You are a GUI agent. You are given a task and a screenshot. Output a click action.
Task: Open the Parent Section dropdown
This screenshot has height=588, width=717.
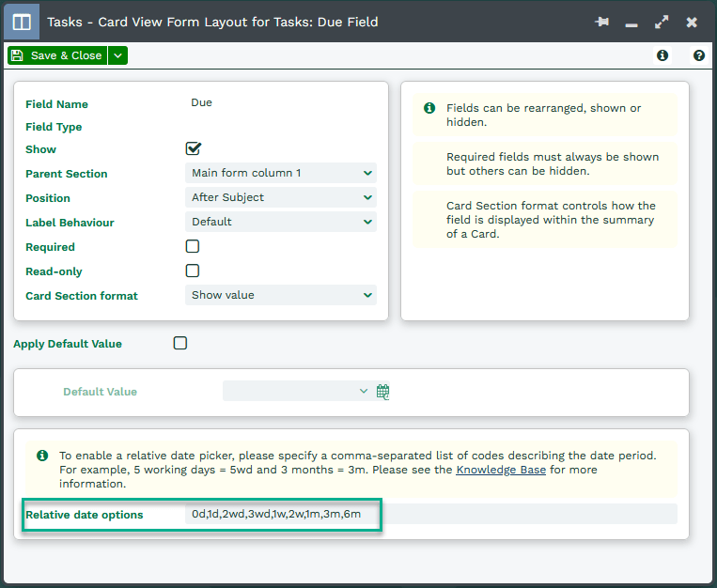click(281, 173)
